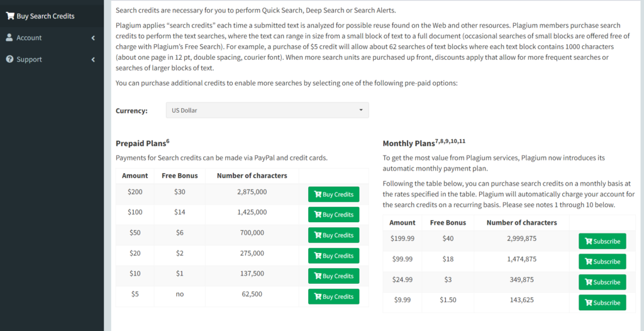
Task: Open the Account sidebar menu
Action: pyautogui.click(x=52, y=37)
